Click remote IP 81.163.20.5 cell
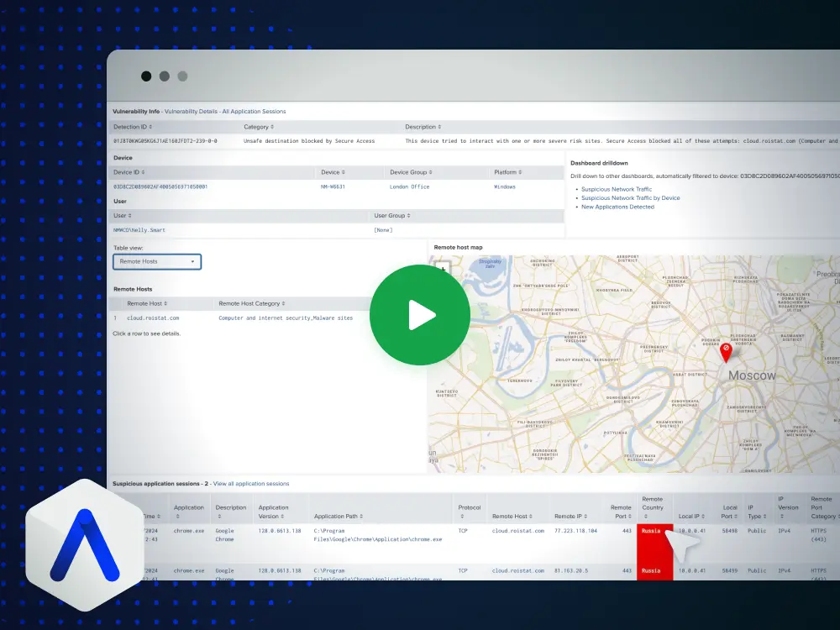The height and width of the screenshot is (630, 840). coord(571,571)
